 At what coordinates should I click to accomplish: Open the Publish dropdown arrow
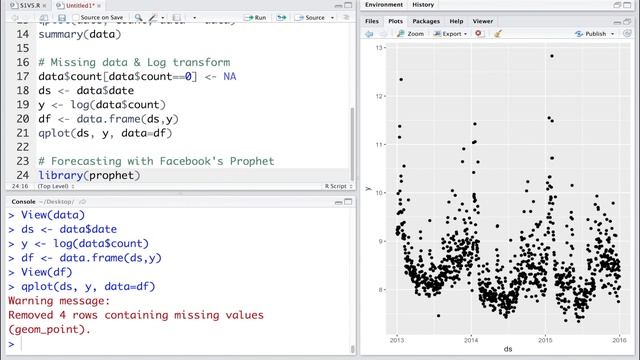(612, 34)
